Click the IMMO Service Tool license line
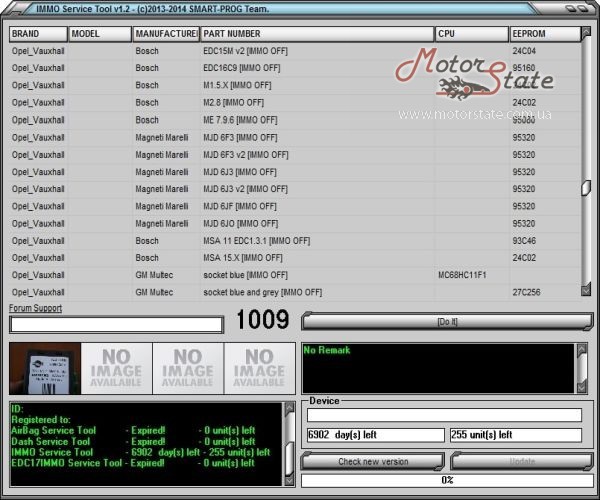This screenshot has width=600, height=500. point(141,452)
